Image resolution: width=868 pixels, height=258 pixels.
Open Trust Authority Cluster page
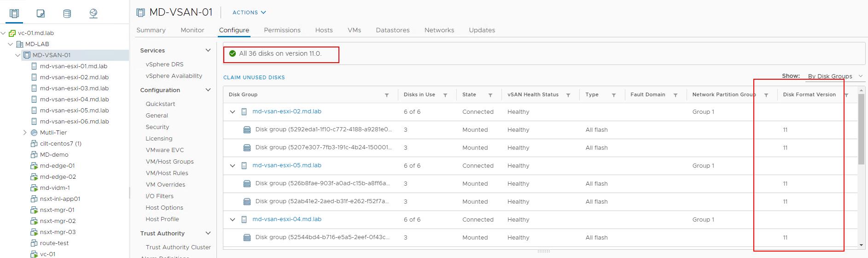(x=178, y=247)
